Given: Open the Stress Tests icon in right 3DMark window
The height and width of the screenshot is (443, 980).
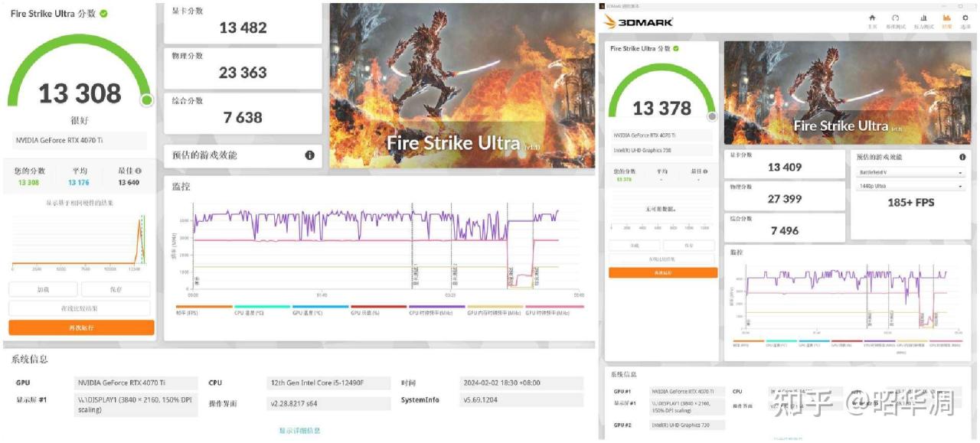Looking at the screenshot, I should tap(923, 21).
